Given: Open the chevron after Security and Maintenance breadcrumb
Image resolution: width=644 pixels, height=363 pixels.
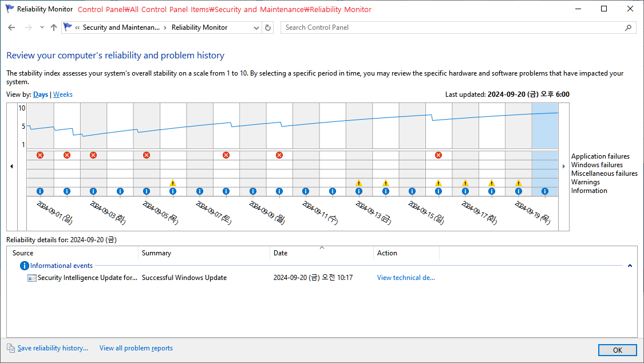Looking at the screenshot, I should [165, 27].
